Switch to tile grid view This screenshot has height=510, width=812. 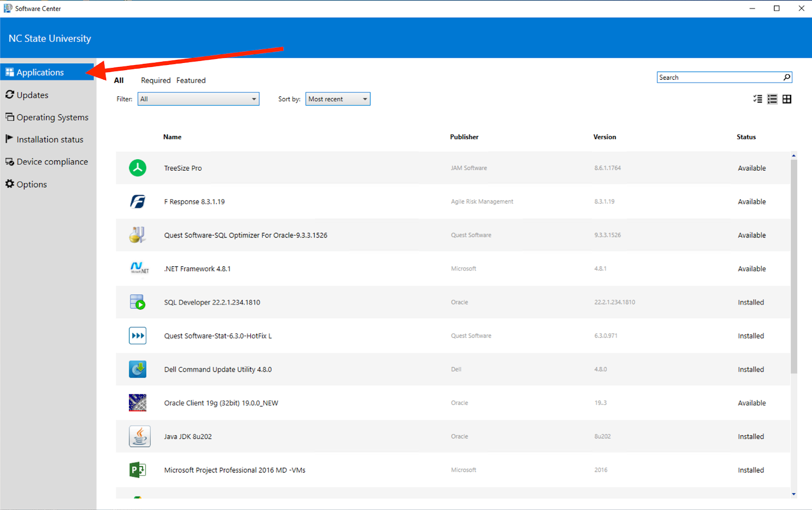pos(787,99)
